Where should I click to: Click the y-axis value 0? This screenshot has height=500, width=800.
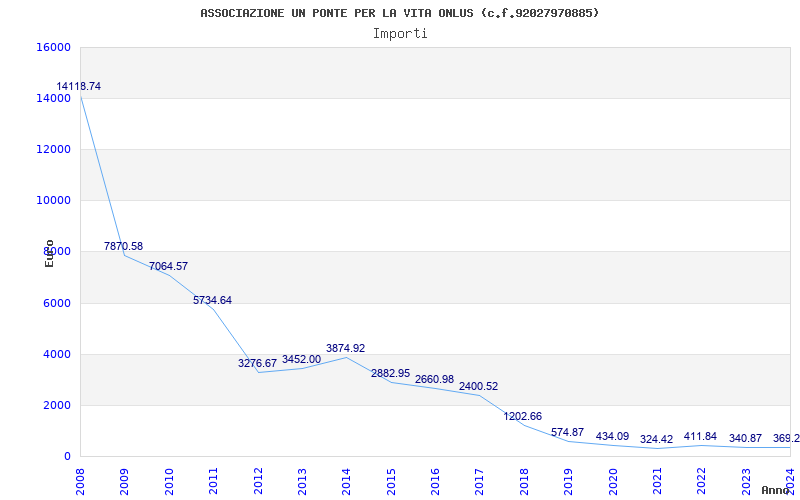point(67,457)
